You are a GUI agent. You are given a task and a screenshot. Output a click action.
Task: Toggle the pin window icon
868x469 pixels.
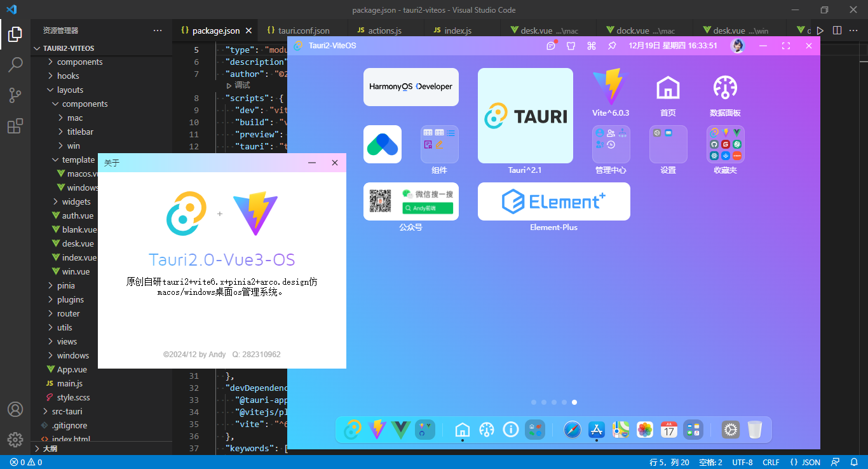point(612,46)
